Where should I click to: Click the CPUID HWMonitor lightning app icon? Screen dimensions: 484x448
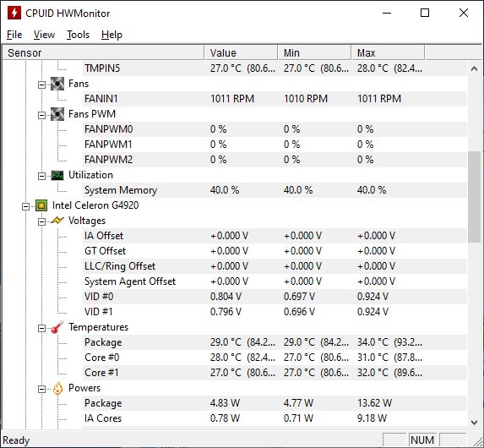(14, 13)
